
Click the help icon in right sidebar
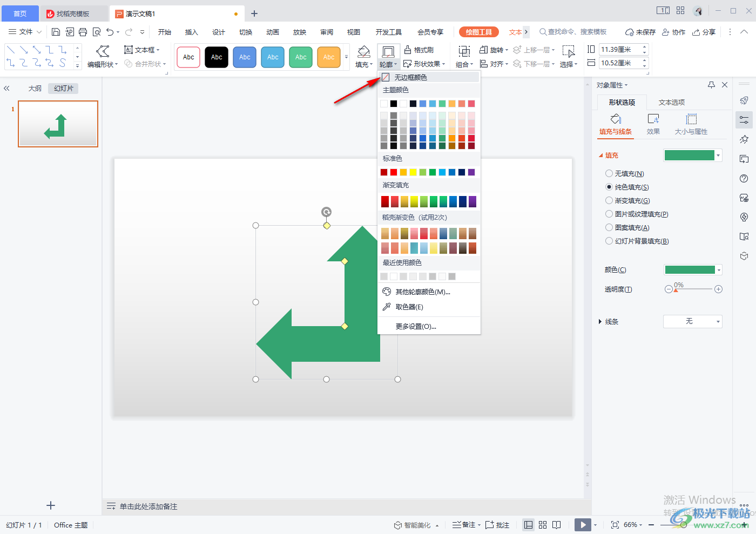click(744, 179)
